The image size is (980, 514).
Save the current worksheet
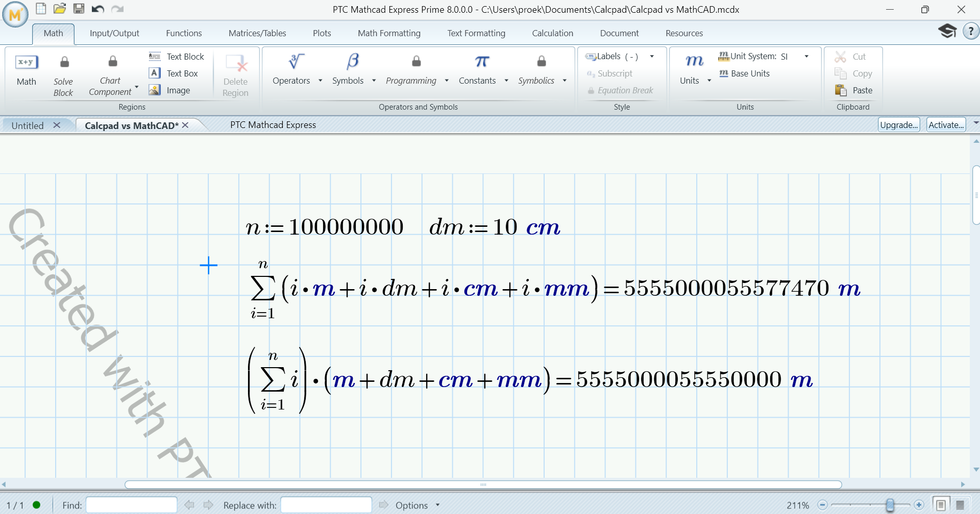[x=79, y=8]
